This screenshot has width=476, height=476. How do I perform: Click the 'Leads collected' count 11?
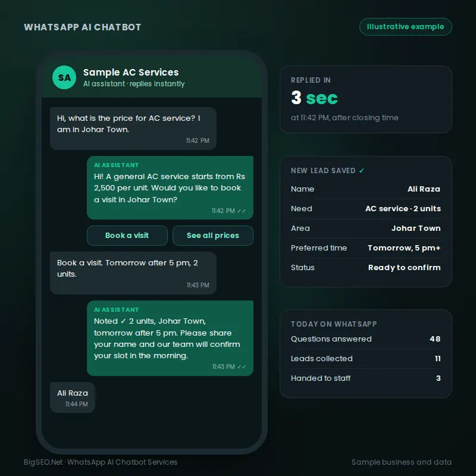pyautogui.click(x=437, y=359)
